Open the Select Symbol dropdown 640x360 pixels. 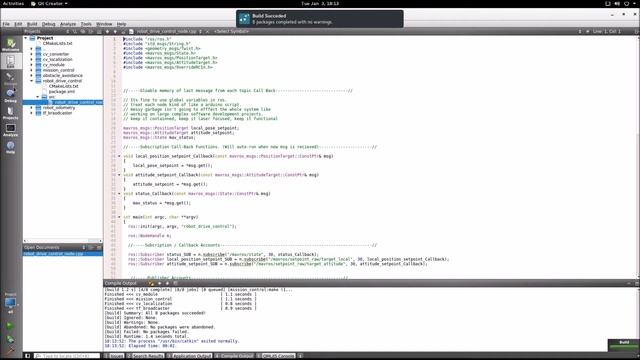231,31
